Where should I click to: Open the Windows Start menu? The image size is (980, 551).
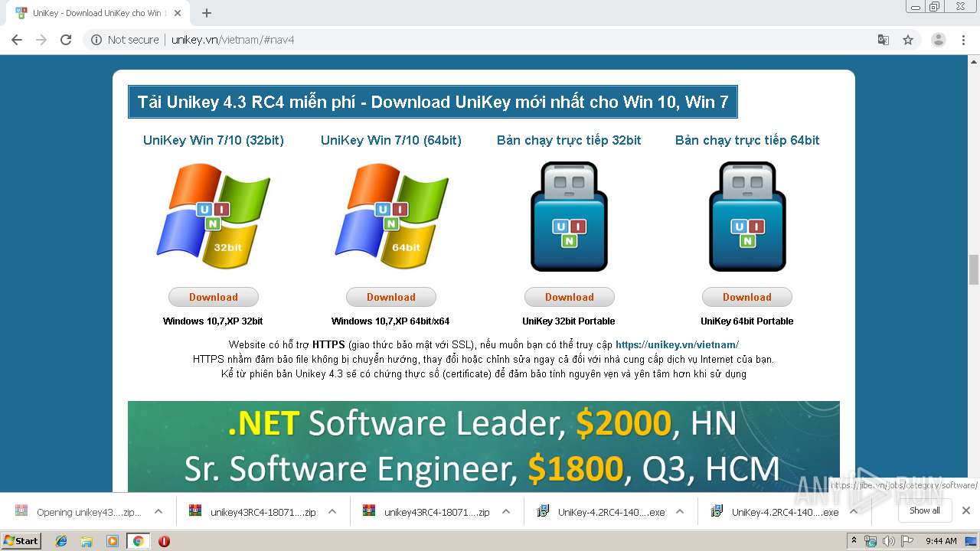(21, 541)
